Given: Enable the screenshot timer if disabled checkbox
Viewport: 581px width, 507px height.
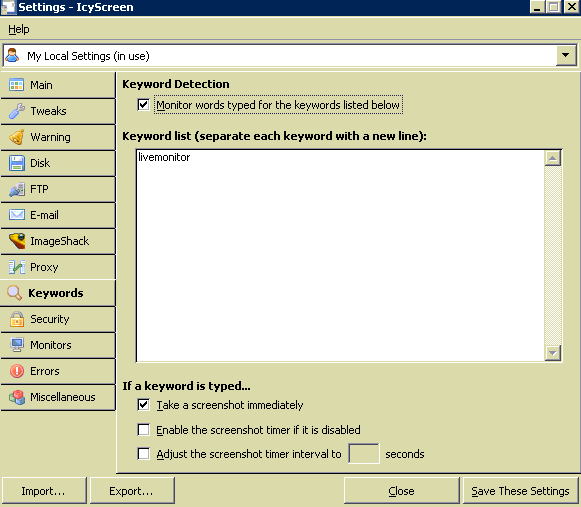Looking at the screenshot, I should [143, 430].
